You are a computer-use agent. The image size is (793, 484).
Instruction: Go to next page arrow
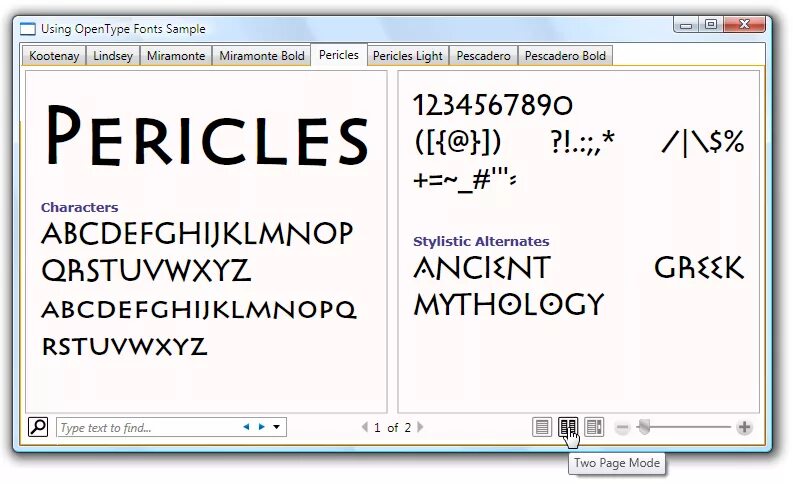click(420, 427)
